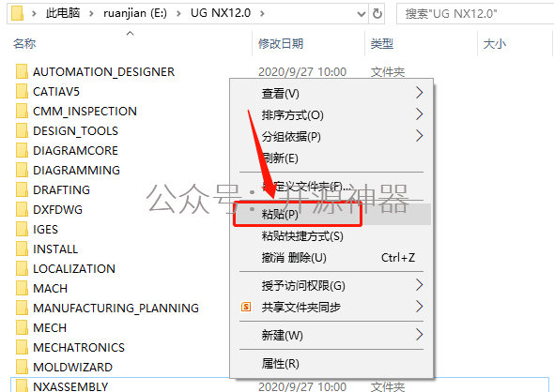Open 新建(W) submenu
The height and width of the screenshot is (392, 554).
pyautogui.click(x=331, y=335)
